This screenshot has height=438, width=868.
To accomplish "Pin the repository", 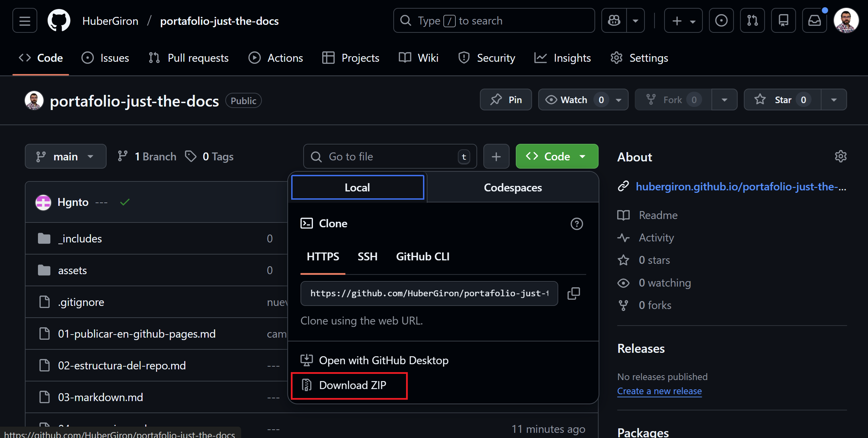I will point(505,100).
